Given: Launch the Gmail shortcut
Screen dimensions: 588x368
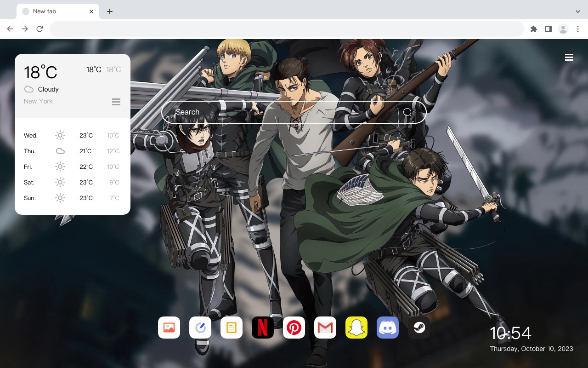Looking at the screenshot, I should pyautogui.click(x=325, y=328).
